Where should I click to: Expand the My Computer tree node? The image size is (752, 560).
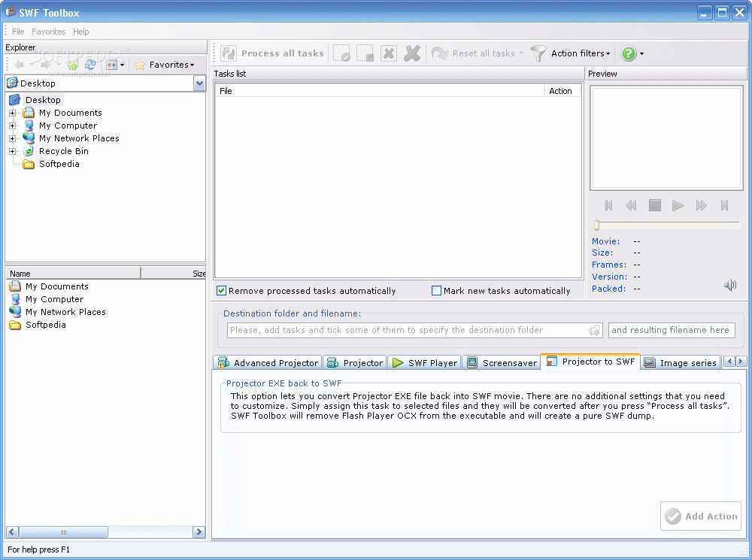point(13,126)
